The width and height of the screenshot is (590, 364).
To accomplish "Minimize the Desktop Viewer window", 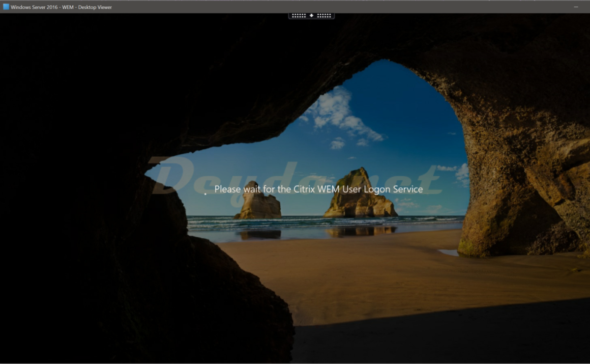I will (576, 7).
